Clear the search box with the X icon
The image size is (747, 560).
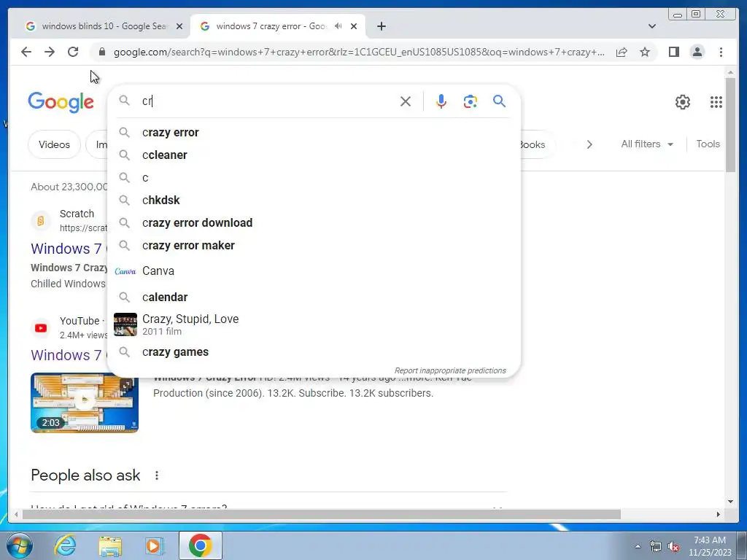coord(406,101)
